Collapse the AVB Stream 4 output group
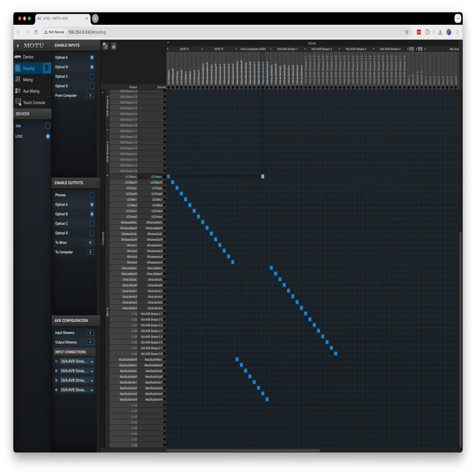The height and width of the screenshot is (476, 476). [107, 130]
